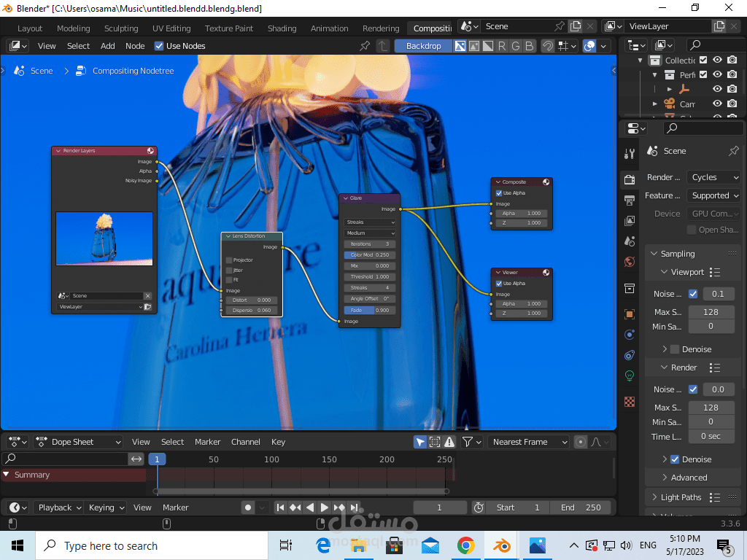The height and width of the screenshot is (560, 747).
Task: Toggle Use Alpha on Composite node
Action: coord(499,192)
